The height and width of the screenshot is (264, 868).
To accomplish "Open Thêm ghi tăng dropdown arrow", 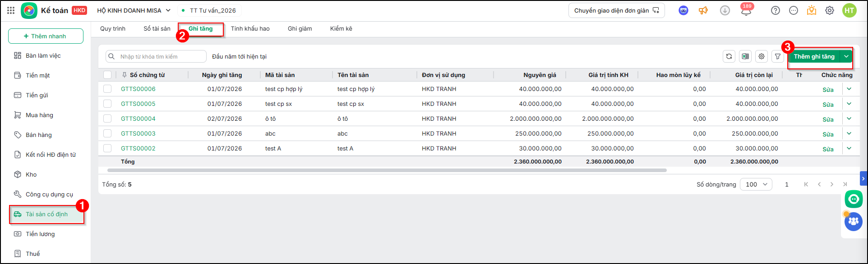I will [x=846, y=56].
